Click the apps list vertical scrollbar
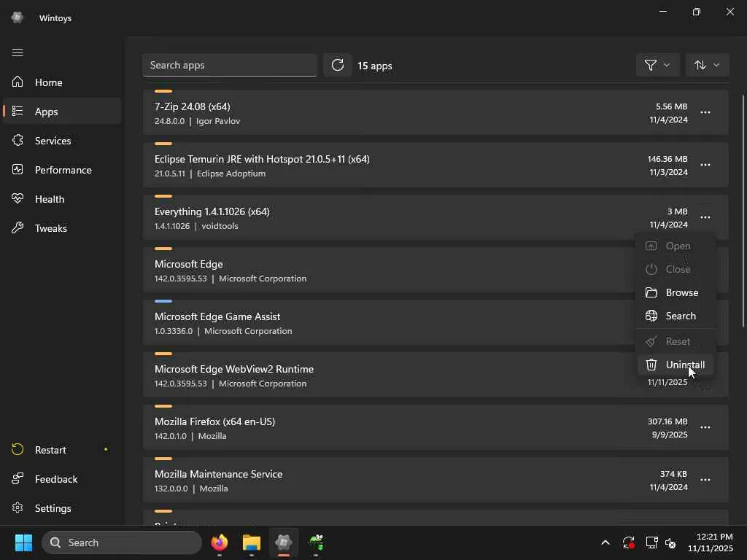Image resolution: width=747 pixels, height=560 pixels. click(743, 211)
